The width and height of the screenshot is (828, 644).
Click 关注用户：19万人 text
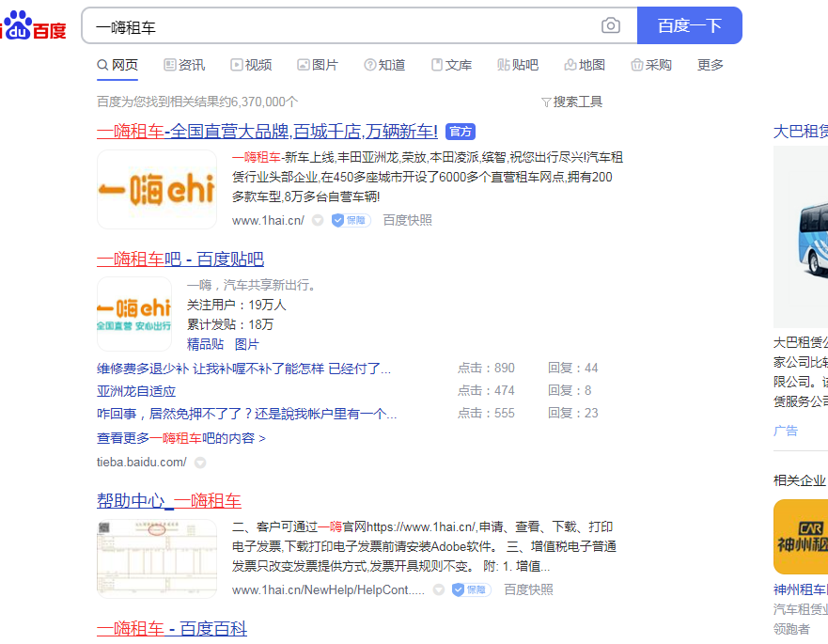(x=237, y=305)
